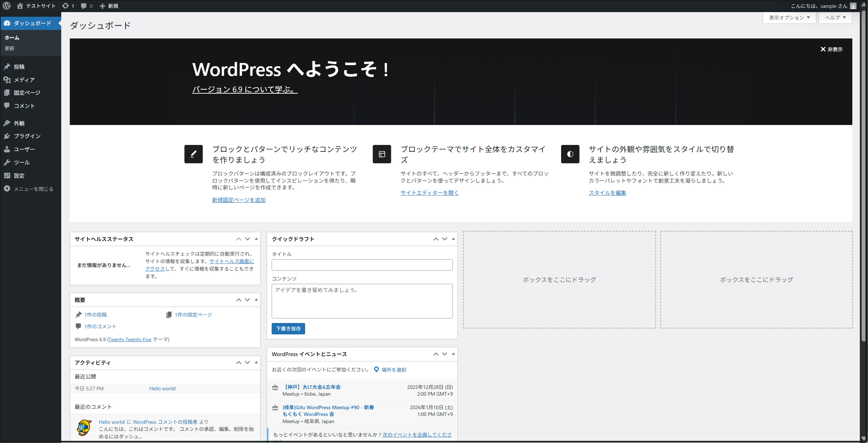The image size is (868, 443).
Task: Click comments bubble icon in admin bar
Action: 84,6
